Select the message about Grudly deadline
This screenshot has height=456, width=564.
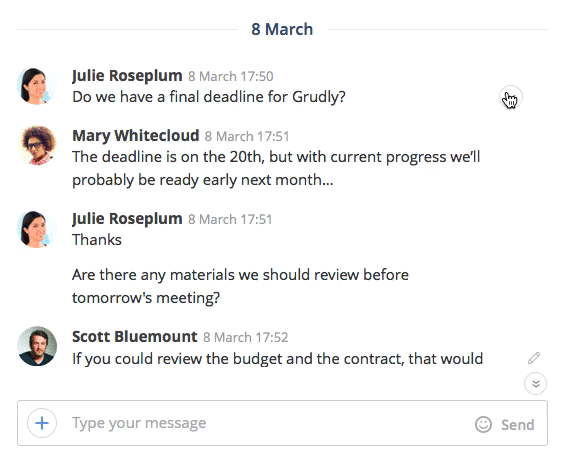[209, 97]
